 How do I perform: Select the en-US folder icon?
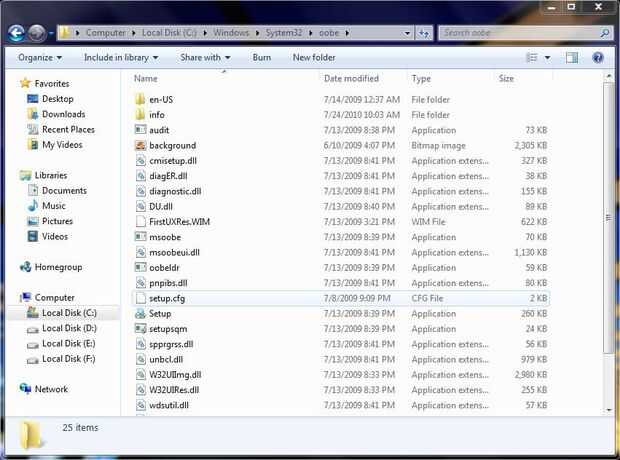(x=140, y=100)
